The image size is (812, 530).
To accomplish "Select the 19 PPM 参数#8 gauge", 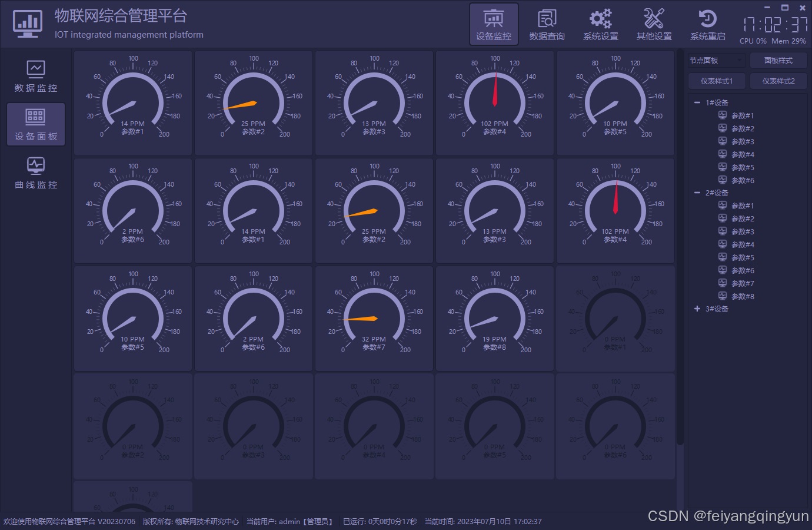I will point(495,319).
